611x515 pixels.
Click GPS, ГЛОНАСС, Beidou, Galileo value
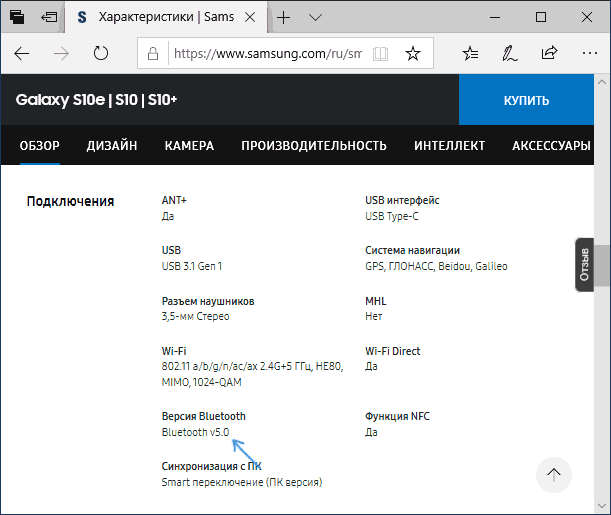point(436,266)
